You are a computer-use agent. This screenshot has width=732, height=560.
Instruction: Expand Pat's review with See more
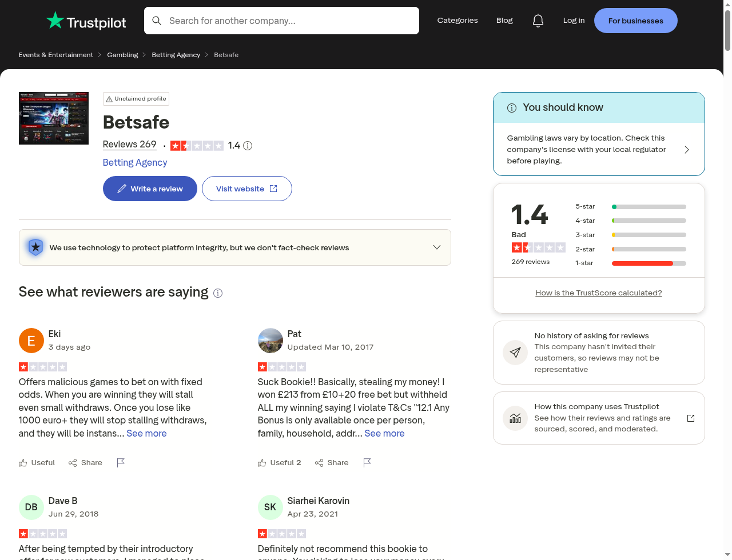(x=384, y=433)
